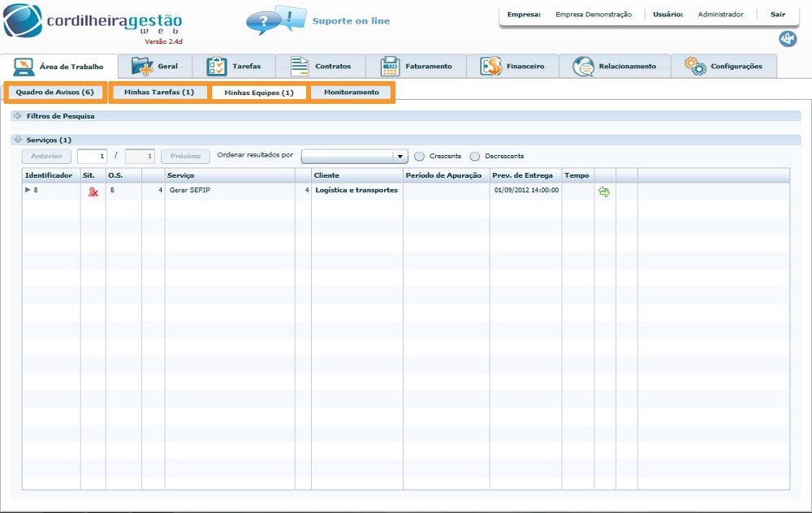Open the Suporte on line chat bubbles icon
Viewport: 812px width, 513px height.
click(x=276, y=20)
